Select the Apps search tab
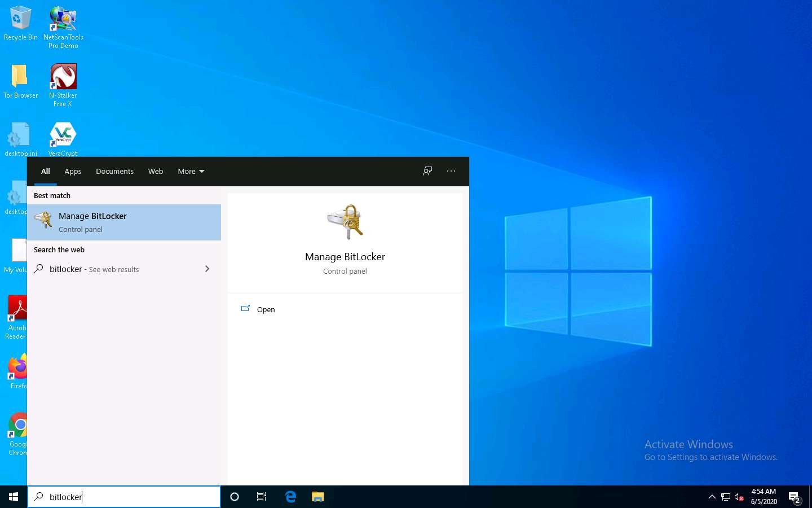812x508 pixels. click(73, 171)
